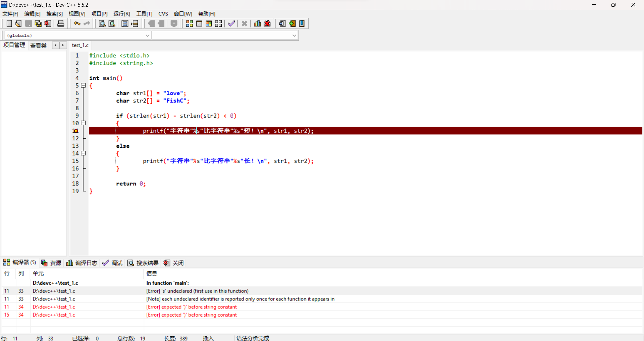
Task: Click the left tab-scroll arrow in sidebar
Action: pyautogui.click(x=56, y=45)
